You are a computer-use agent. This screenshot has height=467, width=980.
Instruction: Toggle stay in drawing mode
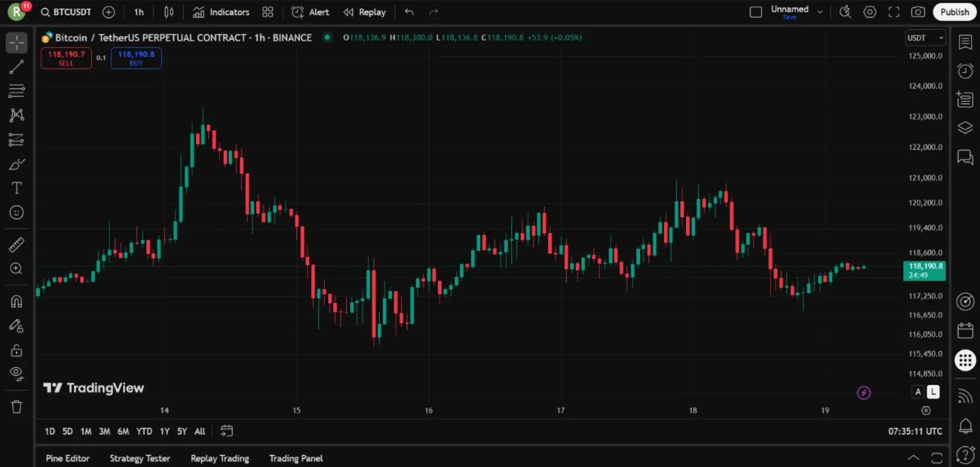(x=17, y=326)
